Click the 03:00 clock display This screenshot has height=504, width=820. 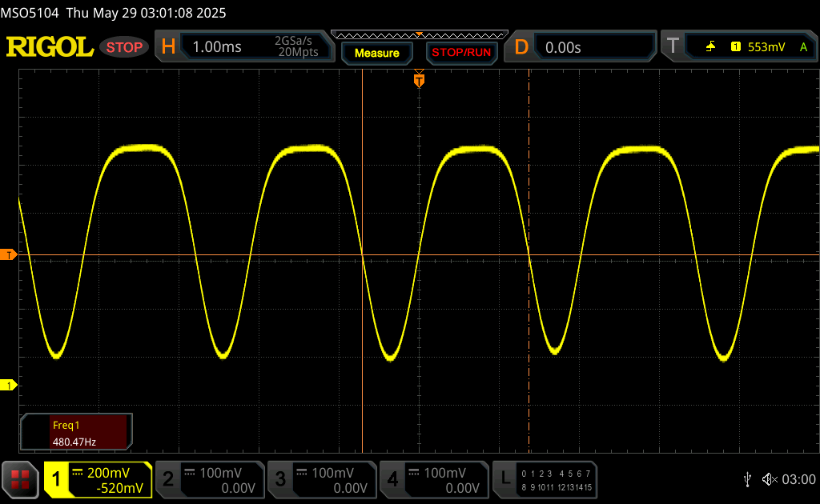point(798,479)
